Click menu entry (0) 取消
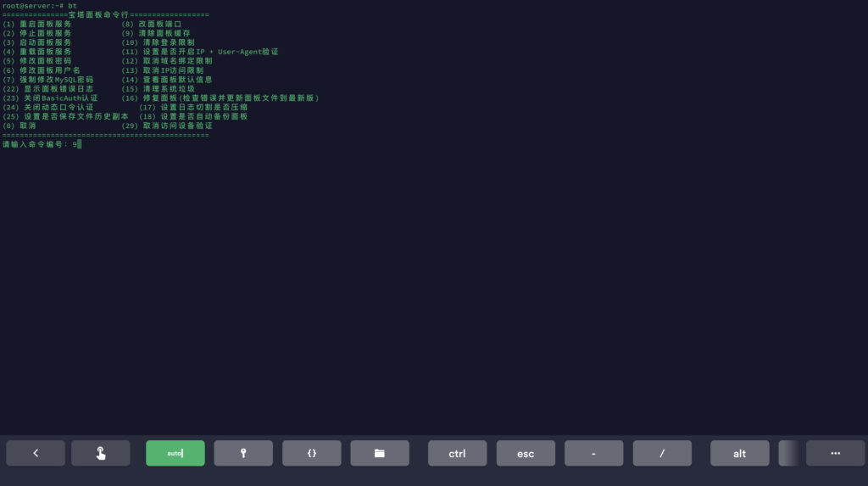Screen dimensions: 868x486 click(19, 126)
